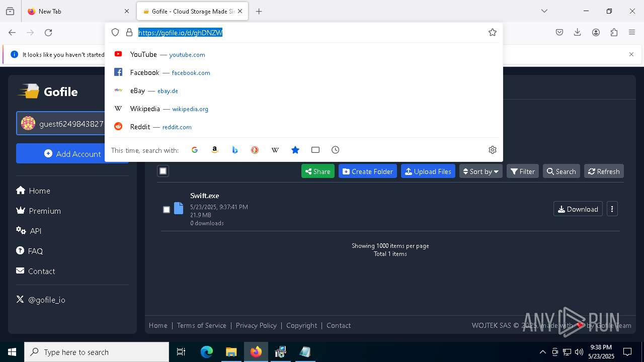Image resolution: width=644 pixels, height=362 pixels.
Task: Search this time with Google icon
Action: pos(195,150)
